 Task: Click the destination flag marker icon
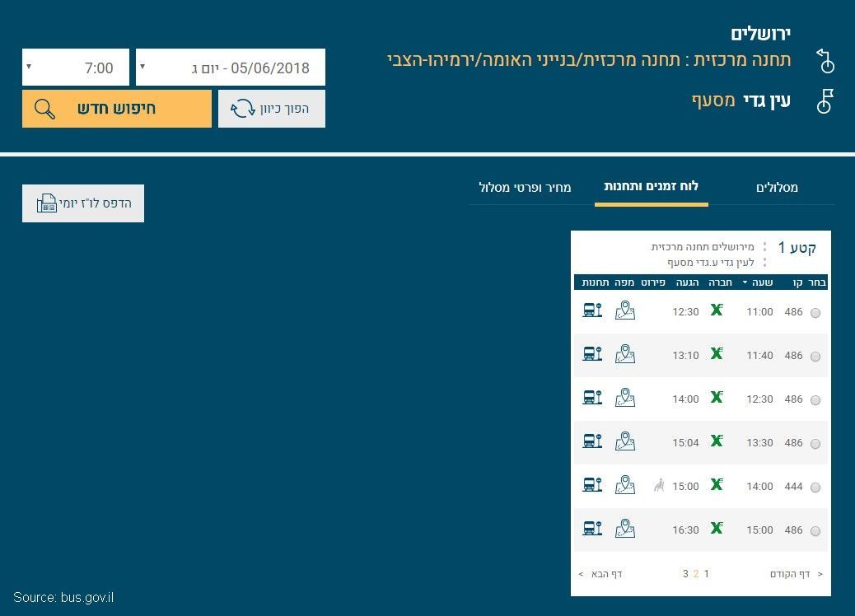click(825, 101)
